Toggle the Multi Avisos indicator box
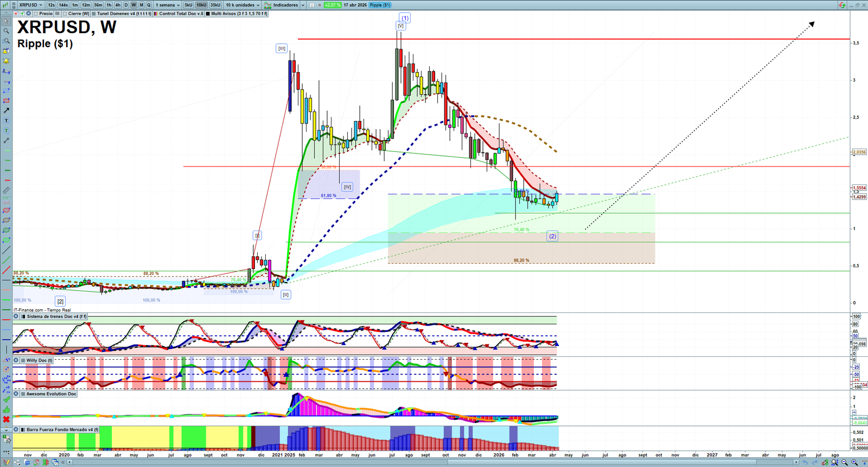 [x=208, y=14]
